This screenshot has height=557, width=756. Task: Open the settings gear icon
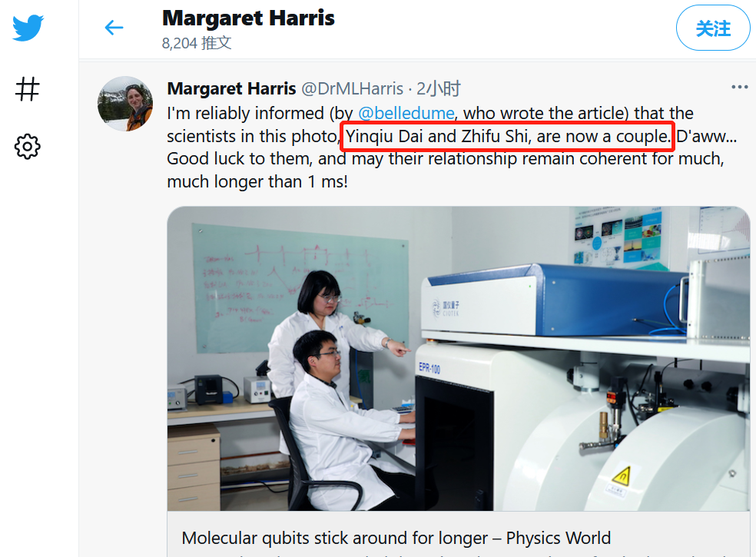(27, 146)
